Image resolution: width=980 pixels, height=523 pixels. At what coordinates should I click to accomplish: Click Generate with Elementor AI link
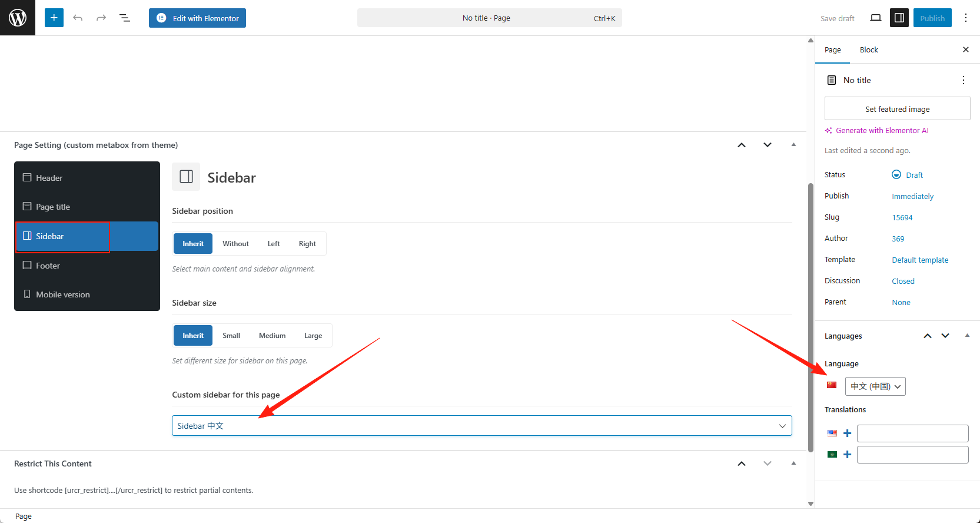tap(877, 131)
